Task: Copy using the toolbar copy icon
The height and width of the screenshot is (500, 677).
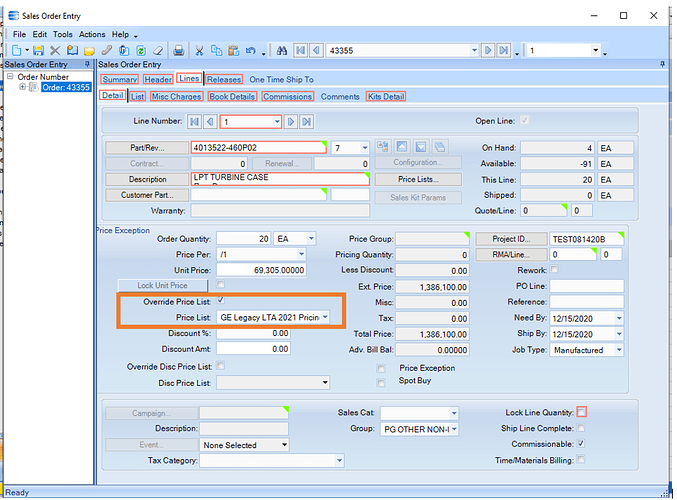Action: coord(216,51)
